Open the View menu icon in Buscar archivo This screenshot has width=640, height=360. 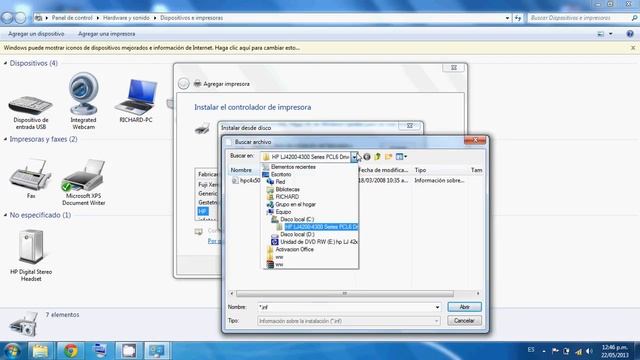pyautogui.click(x=401, y=157)
